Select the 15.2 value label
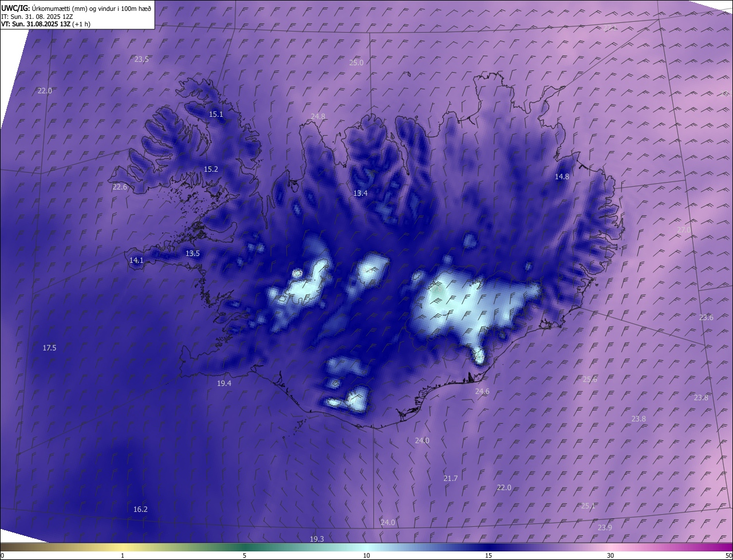The width and height of the screenshot is (733, 560). pos(211,169)
